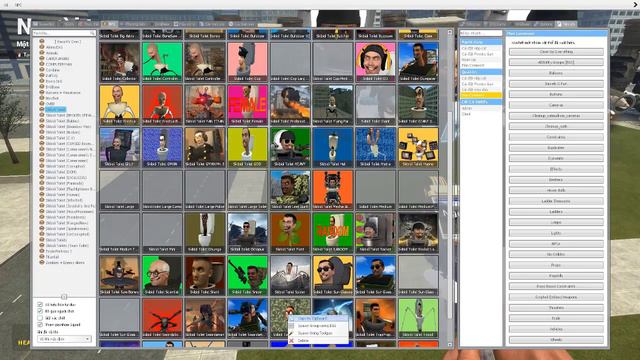Screen dimensions: 640x360
Task: Pick the pink-background Cop toilet thumbnail
Action: tap(247, 62)
